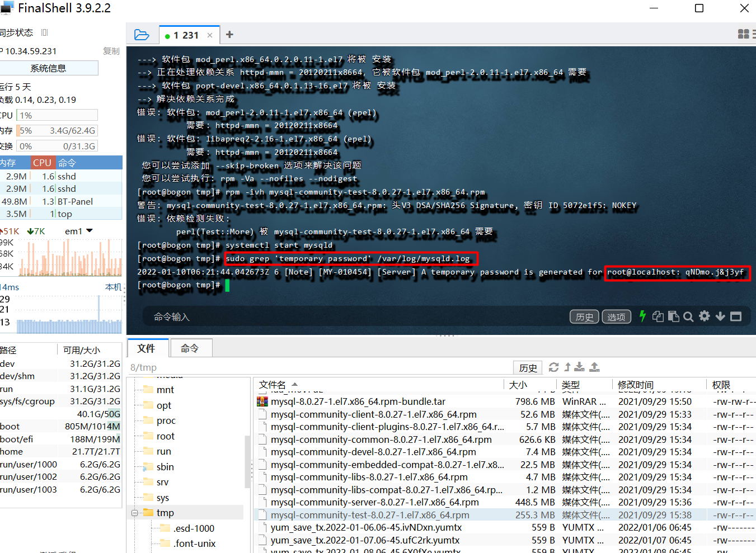Click the green lightning quick command icon

[x=642, y=316]
